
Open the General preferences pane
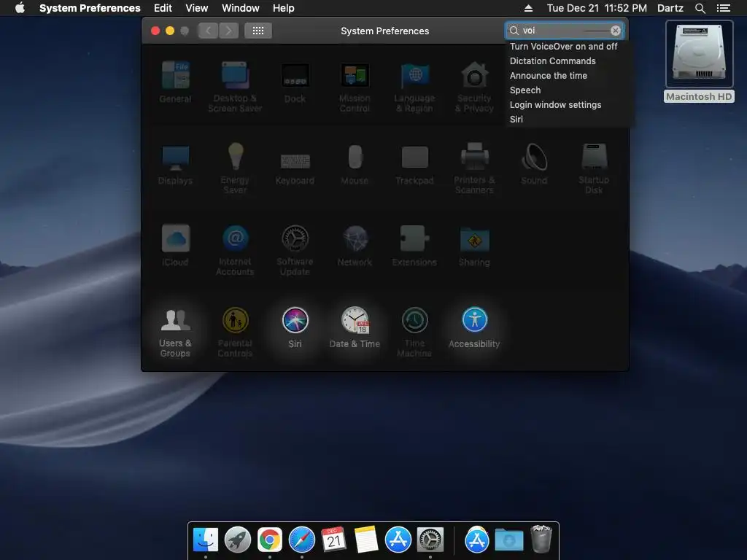click(x=175, y=82)
